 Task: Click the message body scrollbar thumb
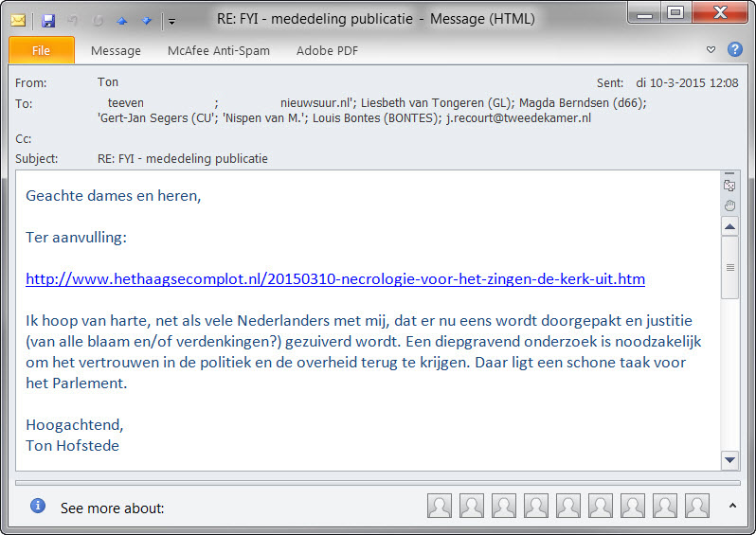(x=730, y=267)
